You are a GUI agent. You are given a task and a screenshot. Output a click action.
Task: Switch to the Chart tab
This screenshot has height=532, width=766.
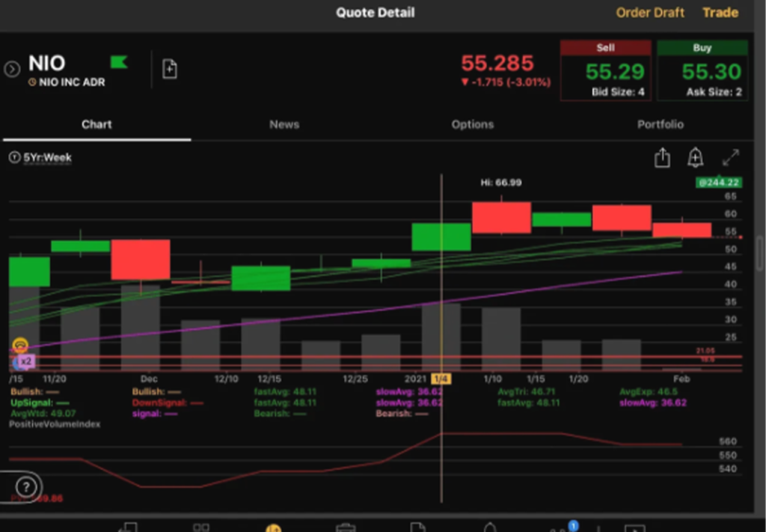(96, 124)
